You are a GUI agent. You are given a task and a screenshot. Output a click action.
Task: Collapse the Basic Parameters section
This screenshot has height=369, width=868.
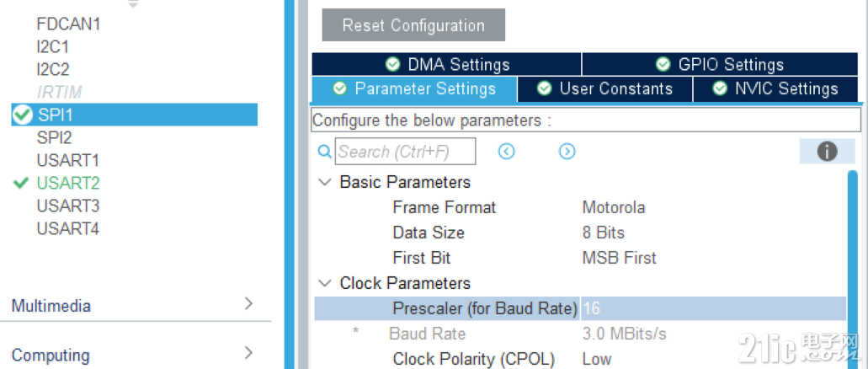tap(325, 182)
